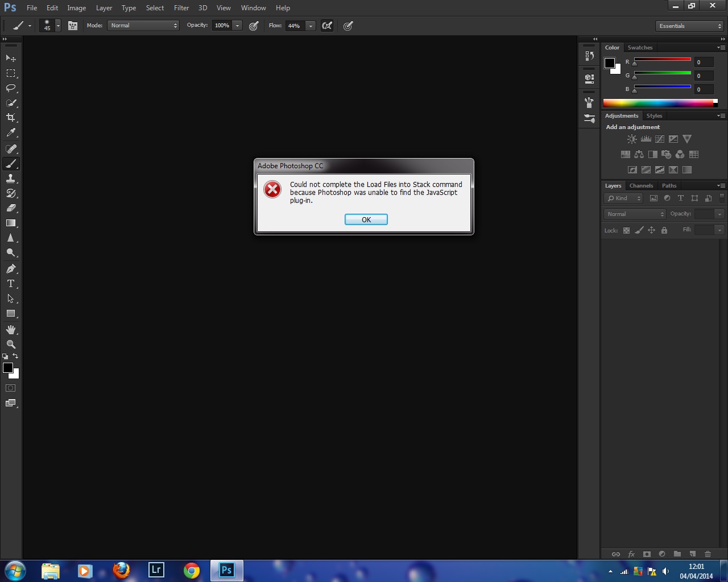Viewport: 728px width, 582px height.
Task: Select the Eraser tool
Action: 11,208
